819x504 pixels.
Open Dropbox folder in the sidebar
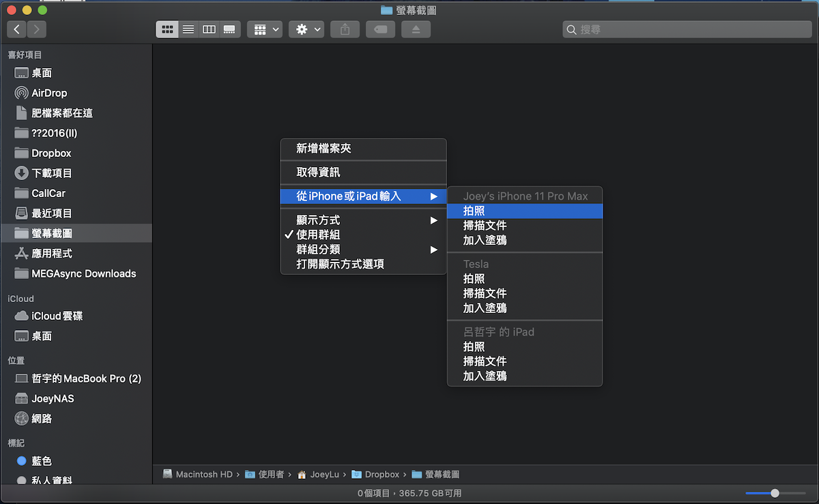76,153
